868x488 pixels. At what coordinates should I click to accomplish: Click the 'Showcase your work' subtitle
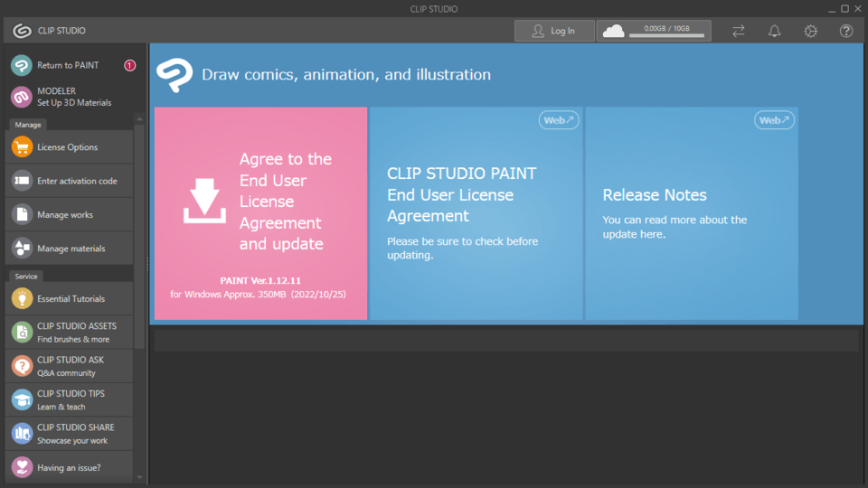pos(72,441)
